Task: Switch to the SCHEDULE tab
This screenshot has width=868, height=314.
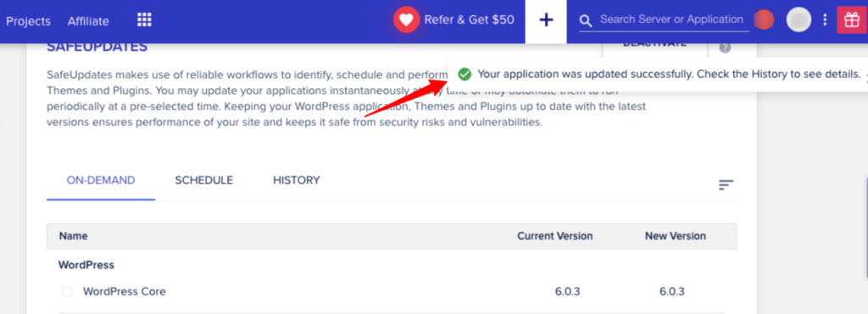Action: tap(203, 180)
